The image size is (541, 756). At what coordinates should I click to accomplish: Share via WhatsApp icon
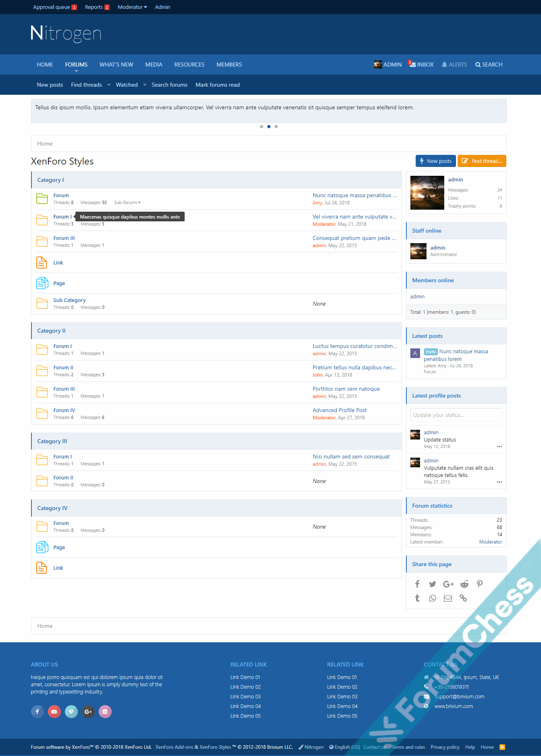(x=433, y=598)
